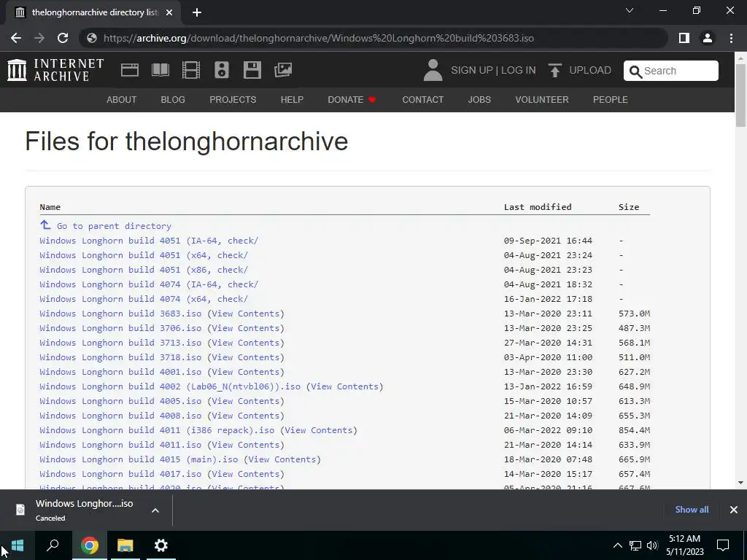
Task: Open the Video film strip icon
Action: [191, 70]
